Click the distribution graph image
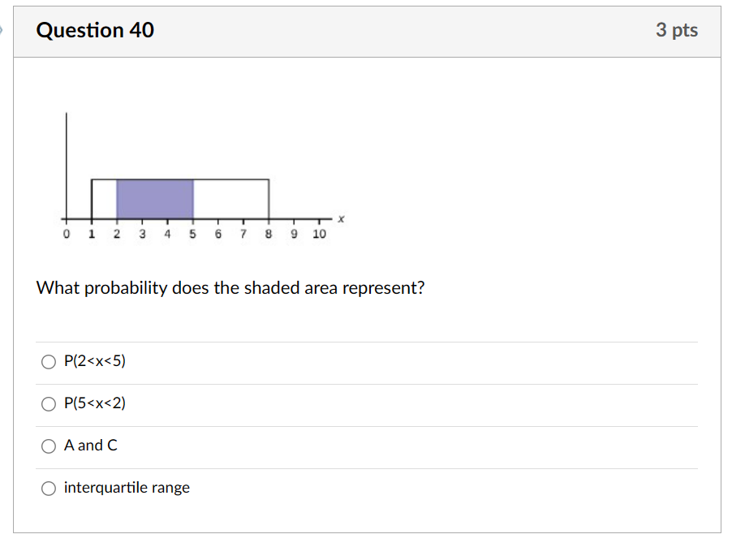 pos(195,170)
